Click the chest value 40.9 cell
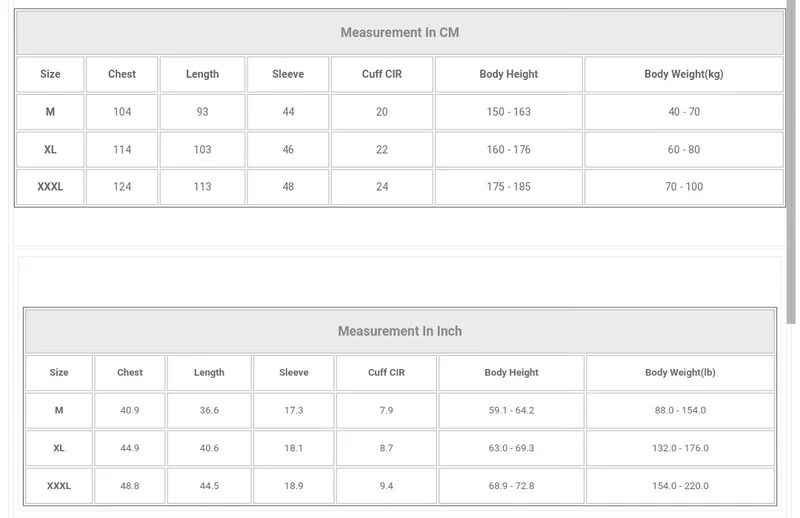This screenshot has width=800, height=518. click(x=130, y=411)
